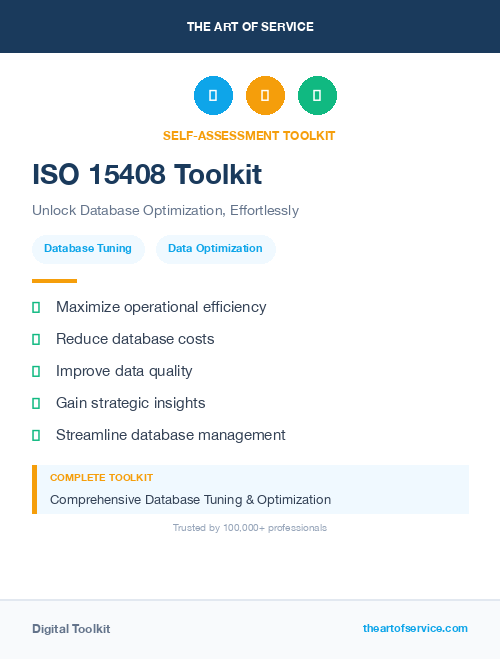Click text Streamline database management
Screen dimensions: 500x659
pyautogui.click(x=171, y=435)
